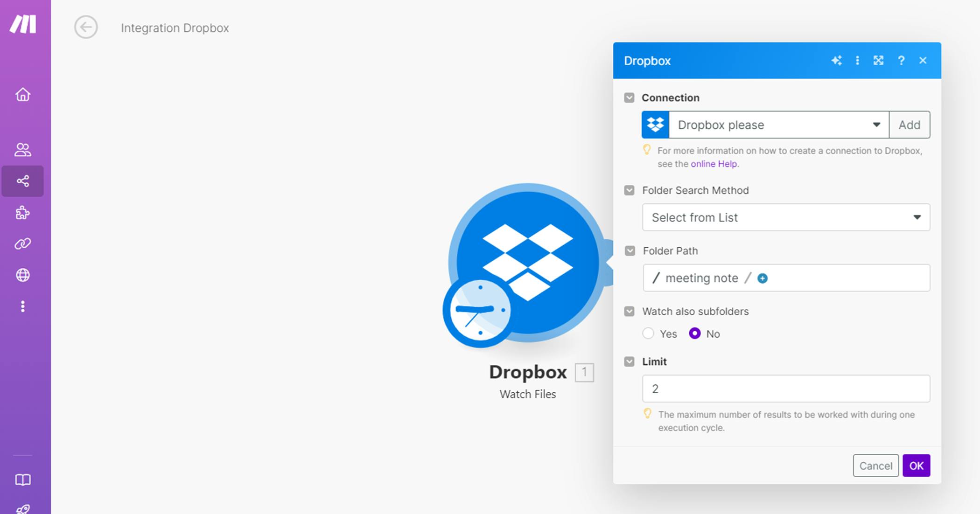Image resolution: width=980 pixels, height=514 pixels.
Task: Open help question mark in panel header
Action: [901, 61]
